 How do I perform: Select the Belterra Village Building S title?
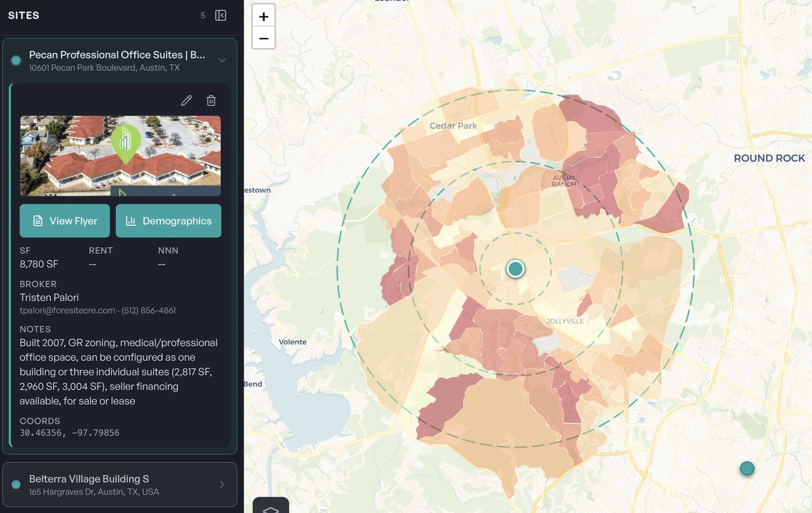coord(89,478)
